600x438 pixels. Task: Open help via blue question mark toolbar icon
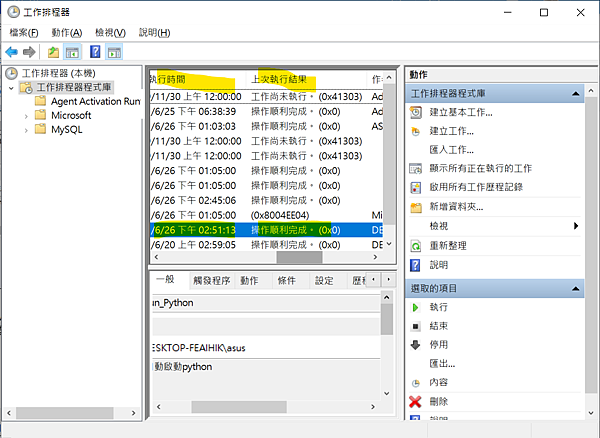click(95, 52)
